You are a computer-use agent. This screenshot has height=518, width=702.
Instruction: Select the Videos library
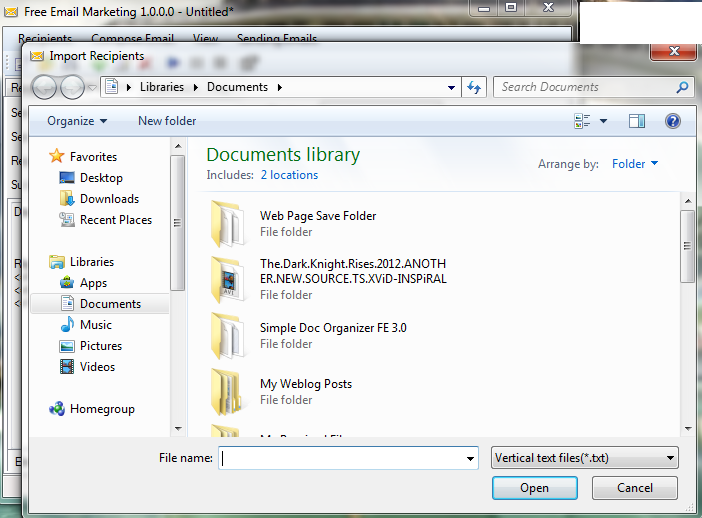[x=87, y=367]
